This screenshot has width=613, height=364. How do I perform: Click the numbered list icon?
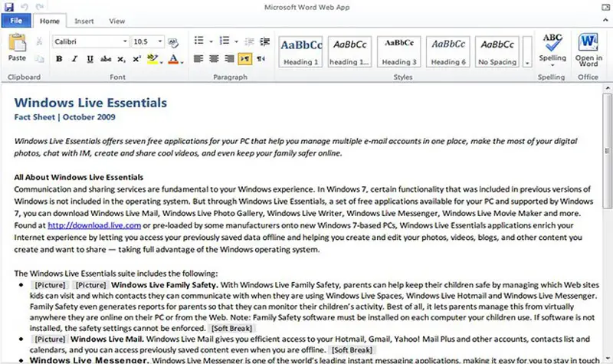pyautogui.click(x=225, y=41)
